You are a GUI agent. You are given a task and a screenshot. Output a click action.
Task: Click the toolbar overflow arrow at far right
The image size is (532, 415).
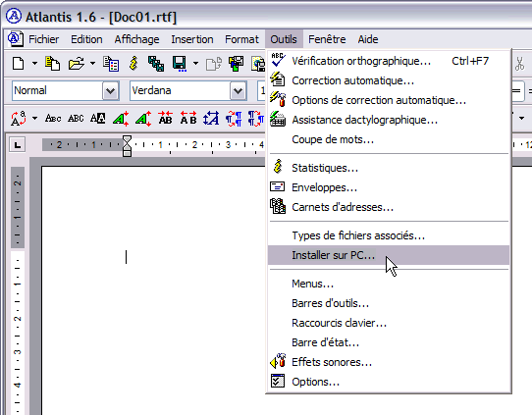[521, 119]
